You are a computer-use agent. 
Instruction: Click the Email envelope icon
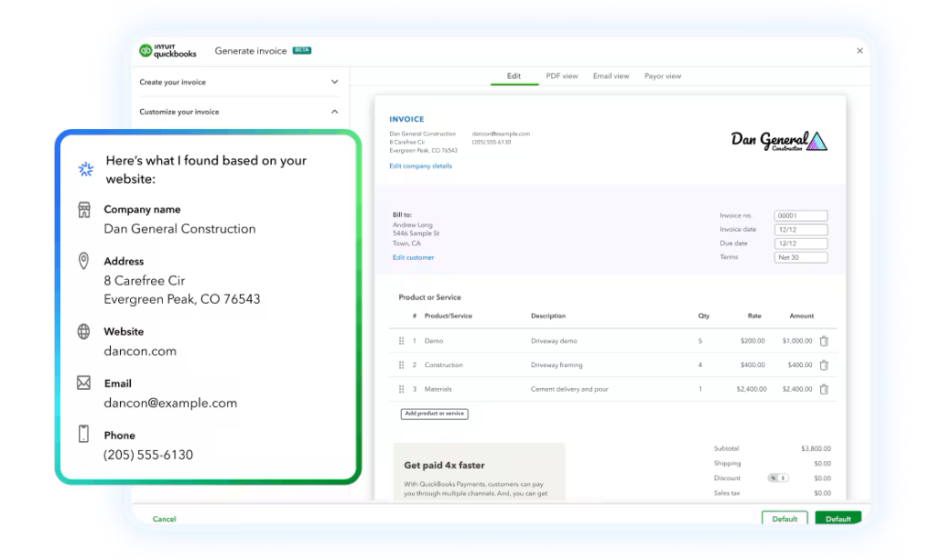coord(84,383)
